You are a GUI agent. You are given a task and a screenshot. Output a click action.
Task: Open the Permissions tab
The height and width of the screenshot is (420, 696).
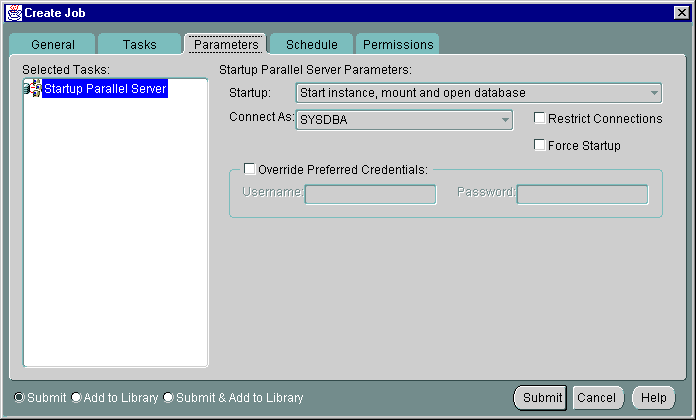pyautogui.click(x=398, y=45)
